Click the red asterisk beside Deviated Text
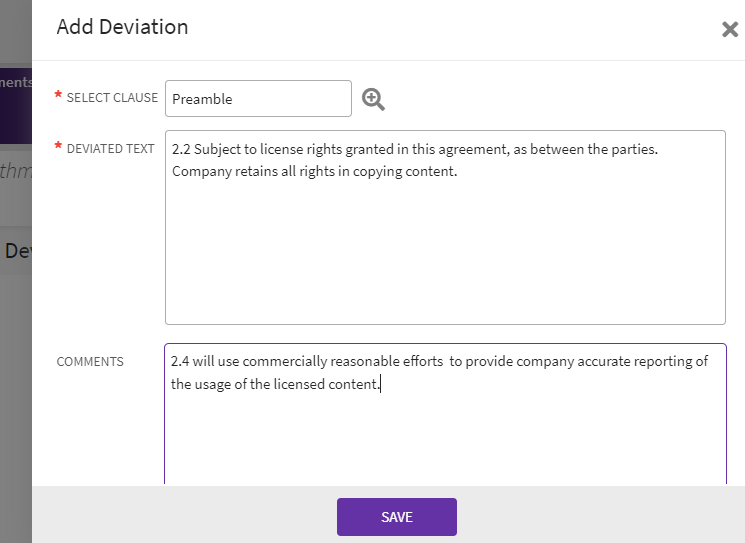 58,147
